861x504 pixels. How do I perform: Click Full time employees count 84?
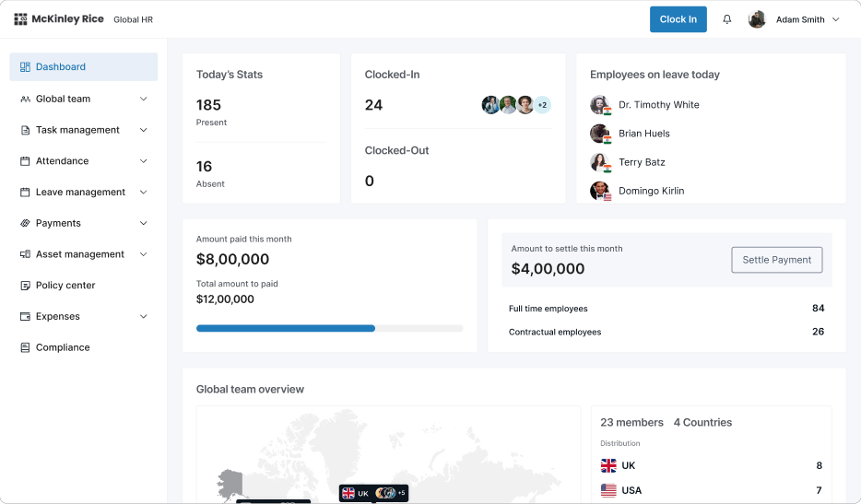[x=819, y=309]
